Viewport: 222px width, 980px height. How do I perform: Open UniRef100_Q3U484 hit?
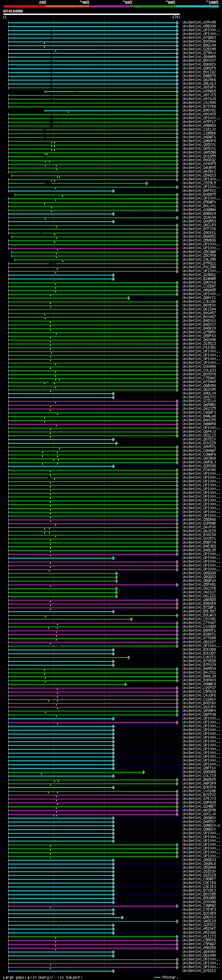coord(199,366)
